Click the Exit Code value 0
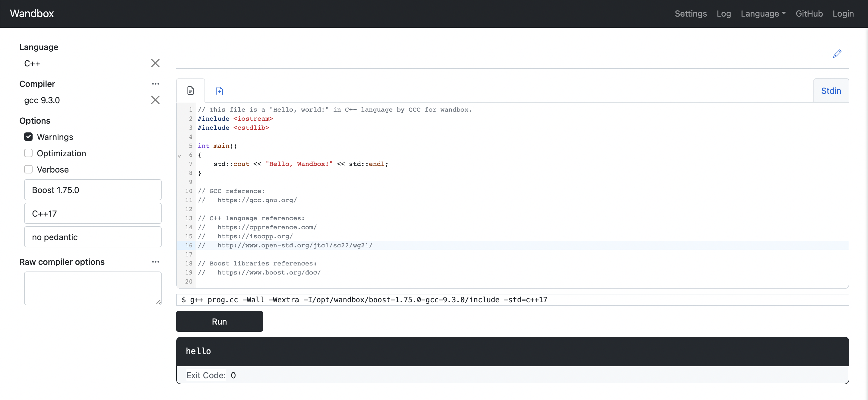868x400 pixels. pyautogui.click(x=233, y=375)
